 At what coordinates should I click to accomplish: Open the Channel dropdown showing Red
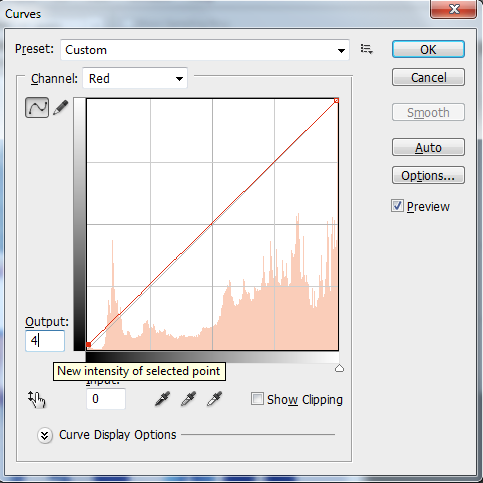(x=135, y=78)
